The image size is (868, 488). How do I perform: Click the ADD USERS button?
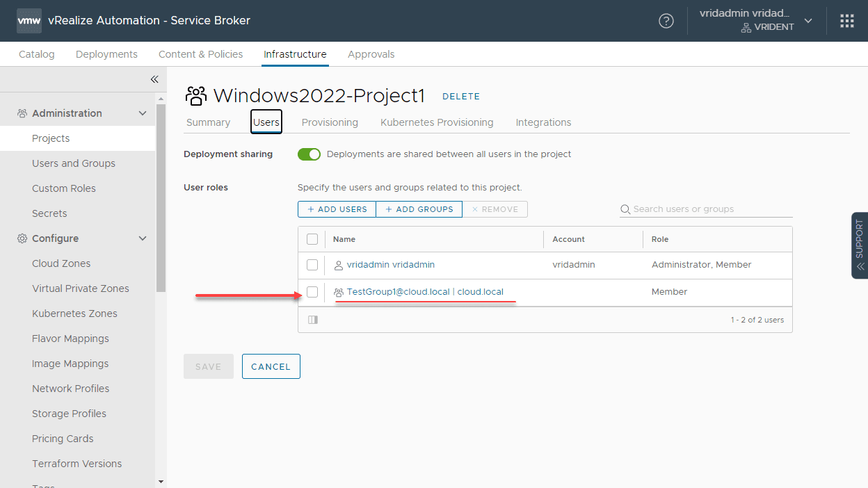[x=337, y=209]
